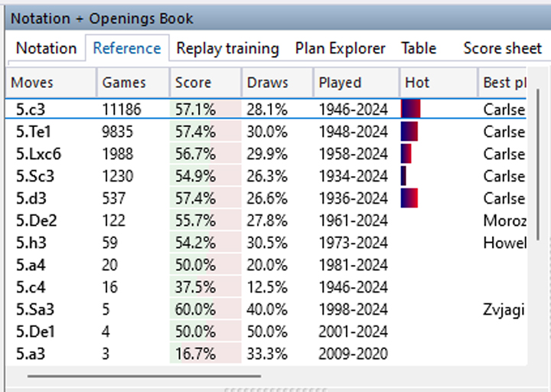Select the 5.c3 move row

(28, 109)
